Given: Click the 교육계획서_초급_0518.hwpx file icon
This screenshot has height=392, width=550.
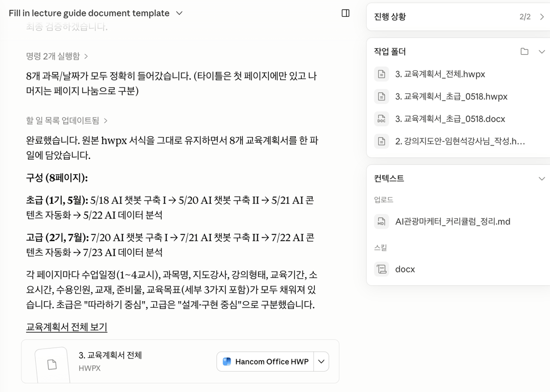Looking at the screenshot, I should [381, 96].
